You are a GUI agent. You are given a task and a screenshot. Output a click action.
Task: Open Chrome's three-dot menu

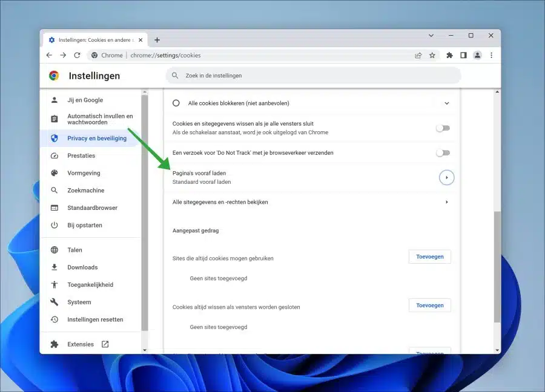[491, 55]
